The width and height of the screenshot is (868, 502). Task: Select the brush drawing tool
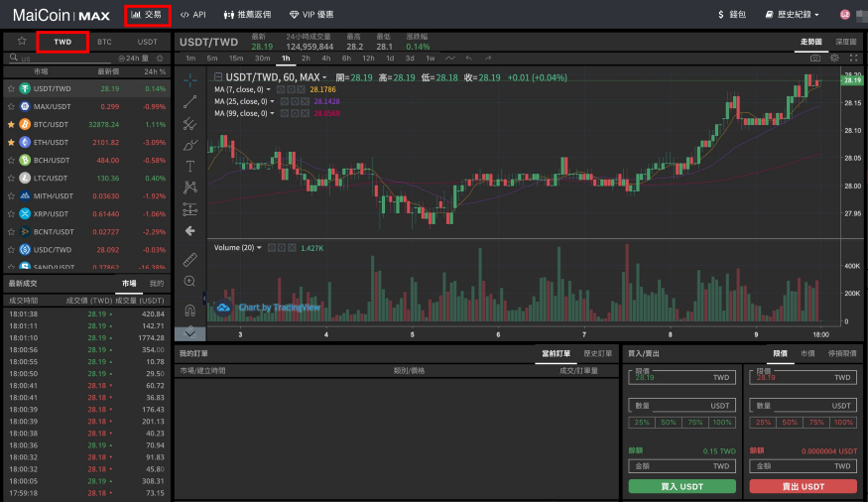click(189, 145)
